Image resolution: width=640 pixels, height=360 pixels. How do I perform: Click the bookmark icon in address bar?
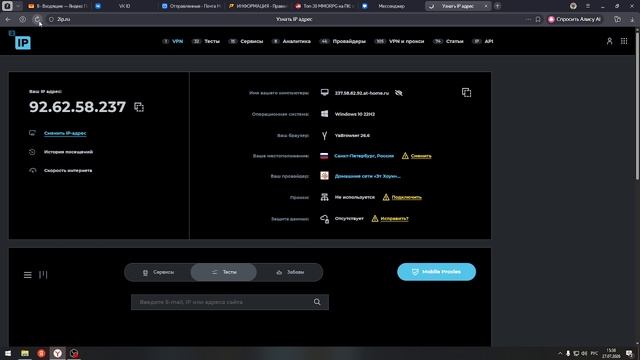click(538, 19)
